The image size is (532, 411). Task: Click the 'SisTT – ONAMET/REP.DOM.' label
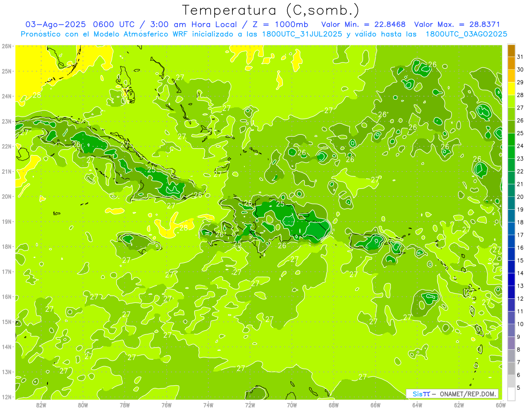click(452, 394)
